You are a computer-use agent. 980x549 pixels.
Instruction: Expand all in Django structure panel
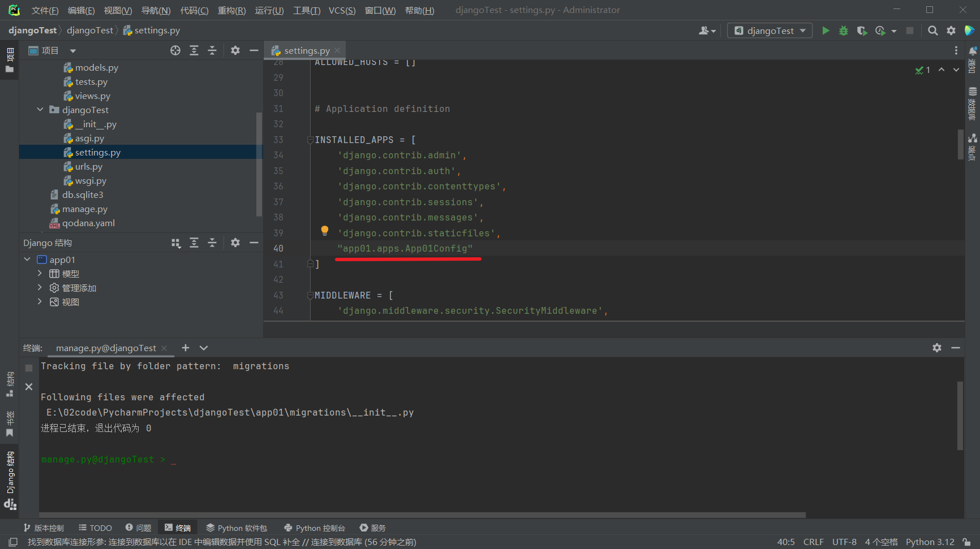tap(194, 243)
